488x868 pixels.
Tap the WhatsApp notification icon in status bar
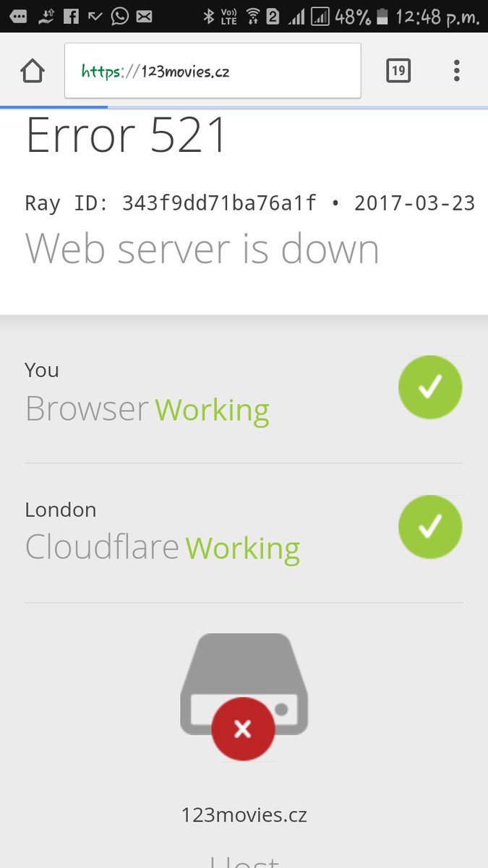click(121, 16)
